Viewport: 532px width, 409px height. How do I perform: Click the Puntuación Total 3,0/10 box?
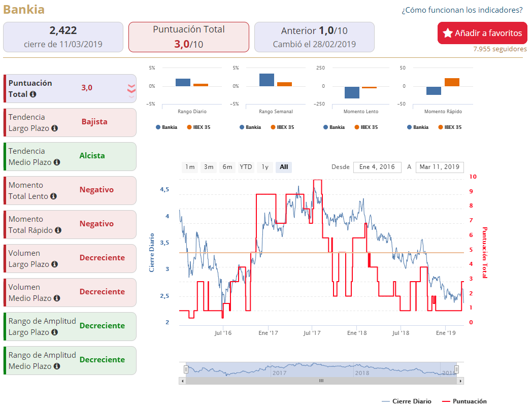[189, 37]
